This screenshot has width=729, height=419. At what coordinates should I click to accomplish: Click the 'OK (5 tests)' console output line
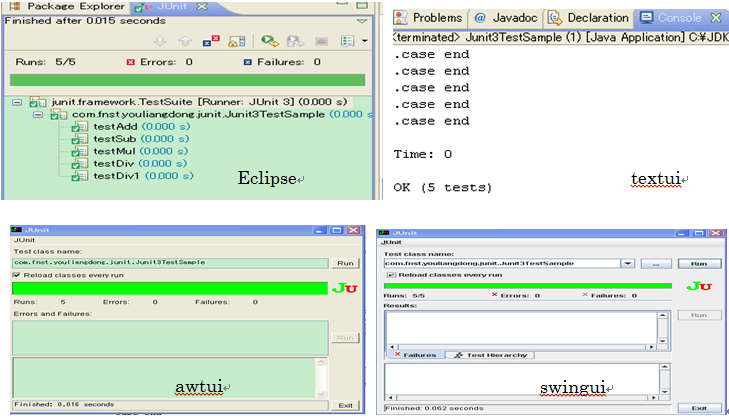[443, 187]
